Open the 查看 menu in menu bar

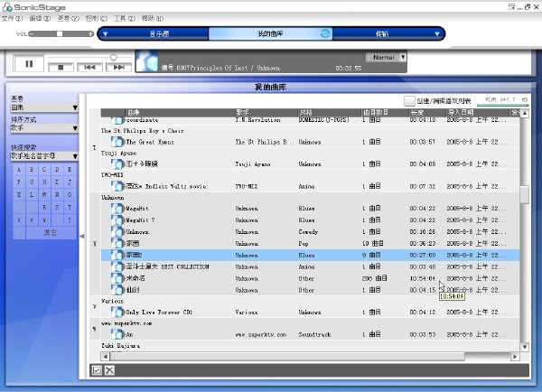tap(68, 18)
